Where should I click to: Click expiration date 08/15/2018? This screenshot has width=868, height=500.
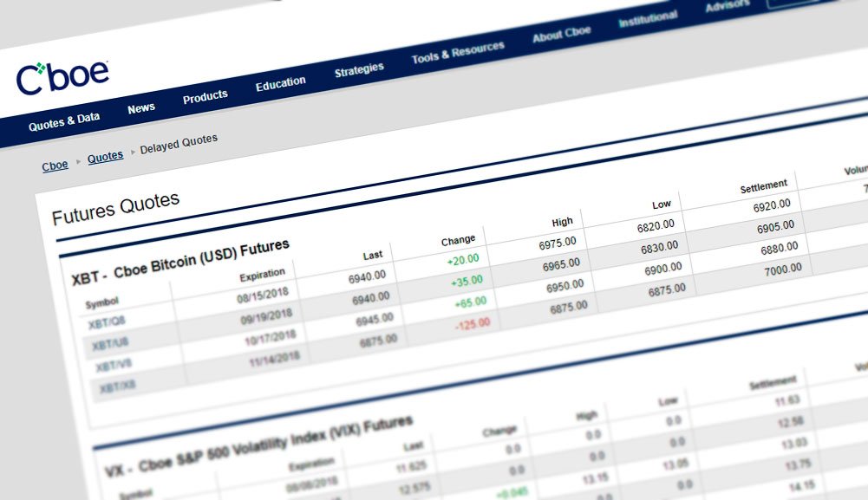pos(263,295)
